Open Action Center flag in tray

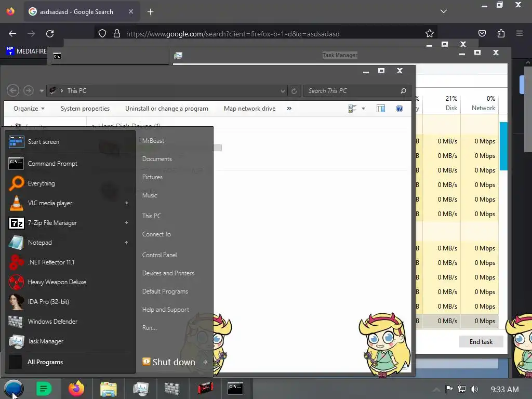pos(449,389)
